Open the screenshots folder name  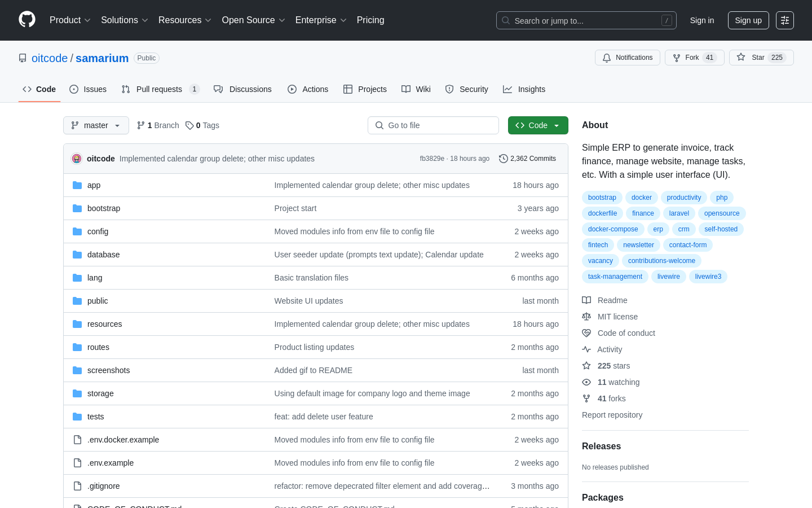(x=108, y=370)
